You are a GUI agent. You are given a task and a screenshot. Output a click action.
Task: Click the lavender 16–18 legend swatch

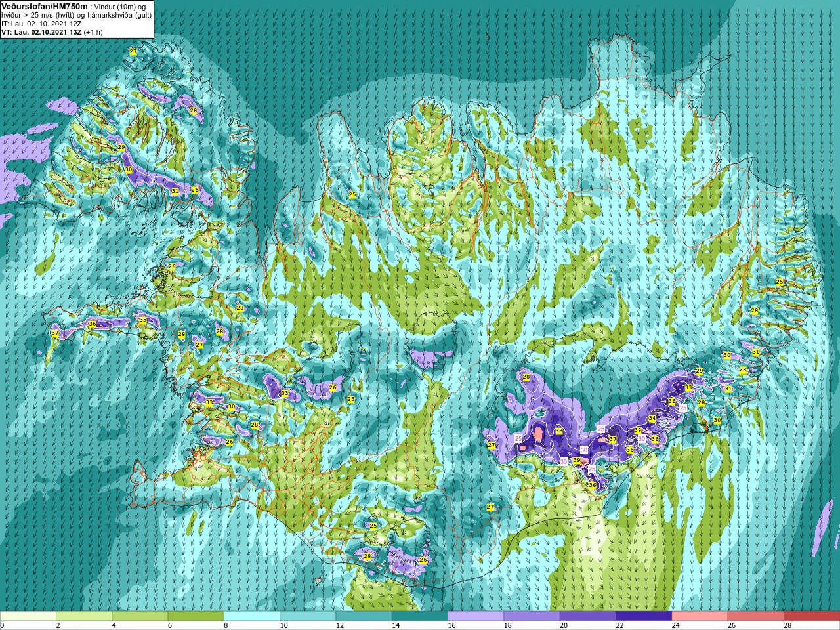click(x=476, y=616)
